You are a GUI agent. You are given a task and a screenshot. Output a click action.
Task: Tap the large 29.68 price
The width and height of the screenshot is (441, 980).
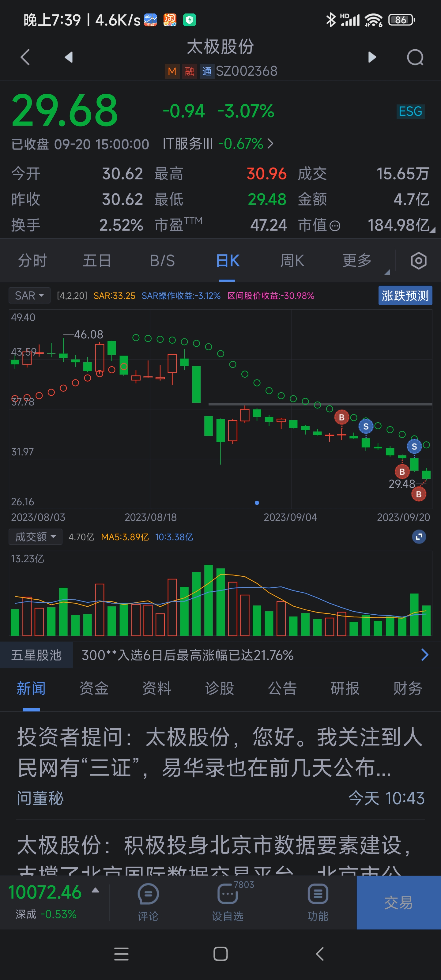click(x=65, y=110)
